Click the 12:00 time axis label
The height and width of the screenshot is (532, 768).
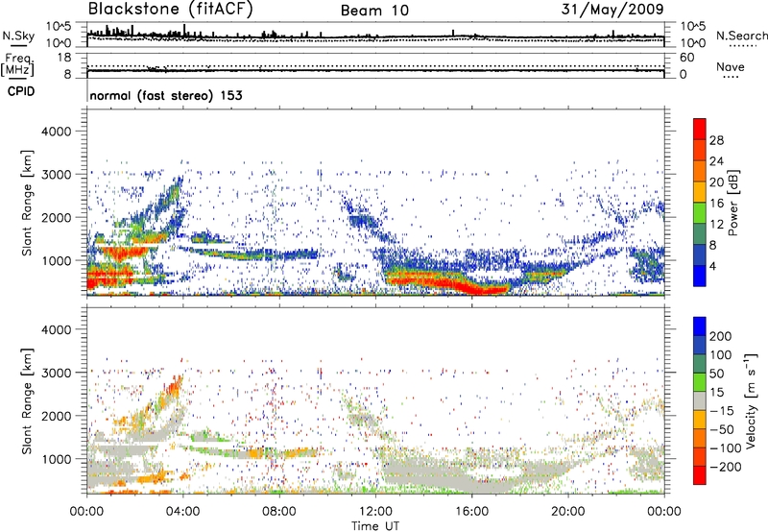[x=375, y=511]
